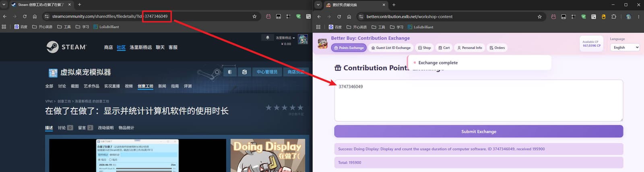This screenshot has width=644, height=172.
Task: Open new tab in Better Buy window
Action: (x=394, y=5)
